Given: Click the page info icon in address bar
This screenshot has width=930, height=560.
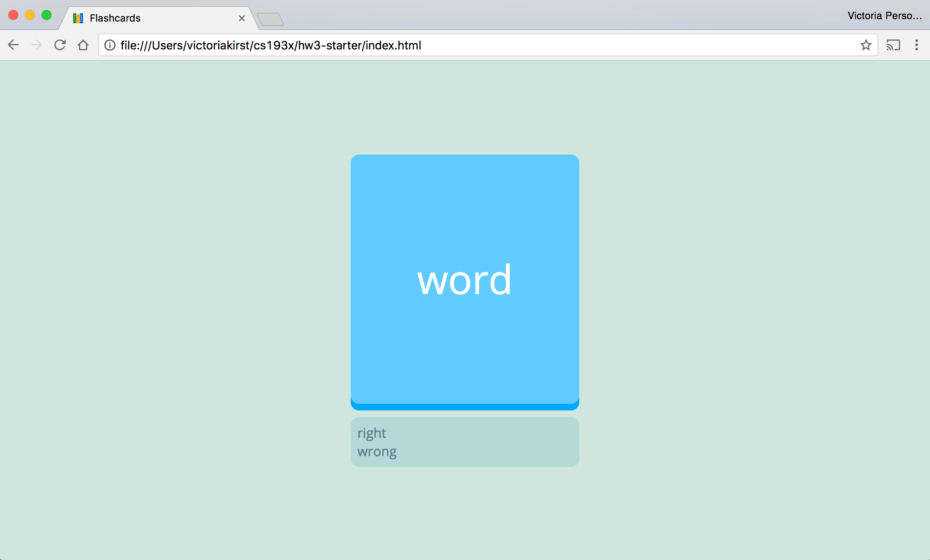Looking at the screenshot, I should tap(109, 45).
